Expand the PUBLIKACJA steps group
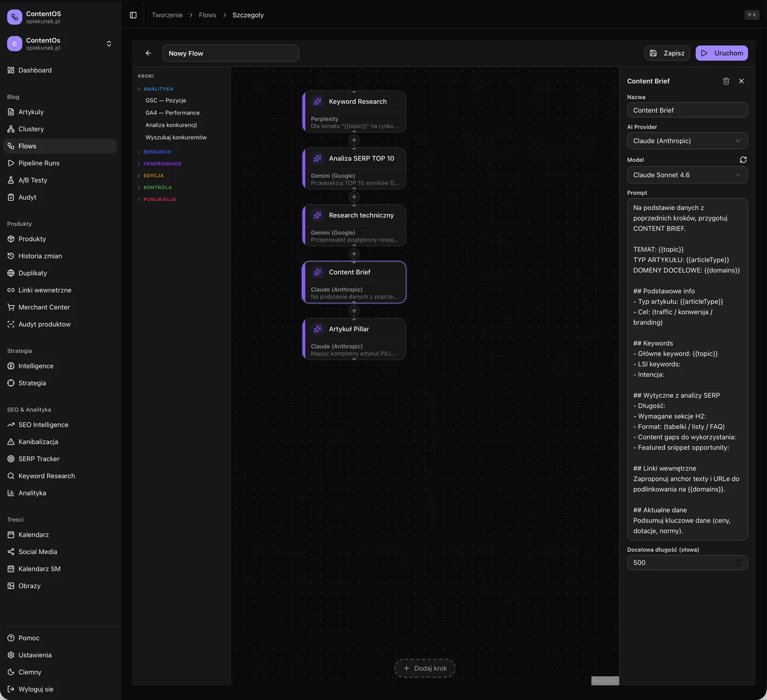This screenshot has width=767, height=700. (x=157, y=199)
